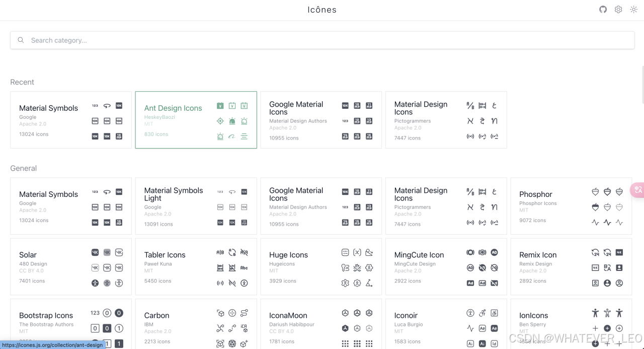Screen dimensions: 644x349
Task: Click "The Bootstrap Authors" text
Action: coord(46,324)
